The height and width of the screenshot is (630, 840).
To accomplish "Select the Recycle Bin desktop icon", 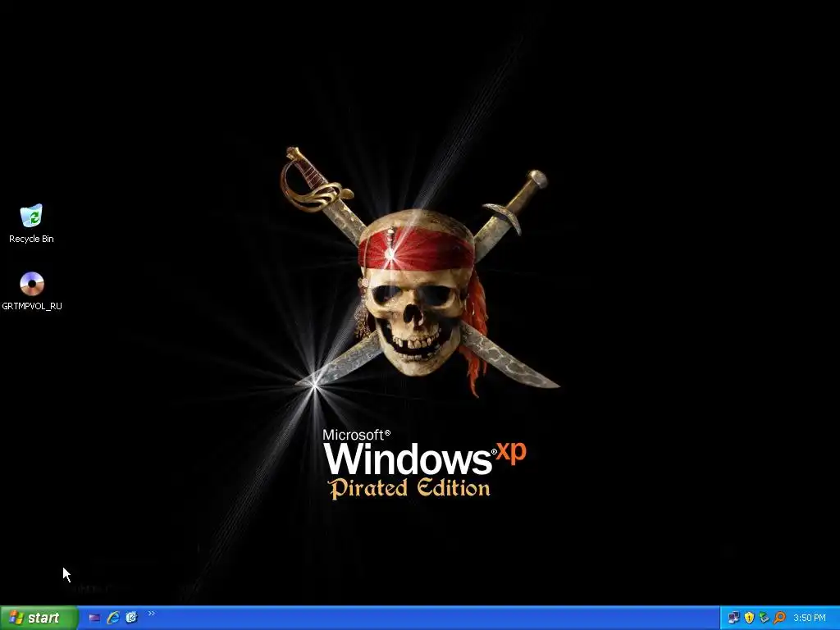I will coord(31,216).
